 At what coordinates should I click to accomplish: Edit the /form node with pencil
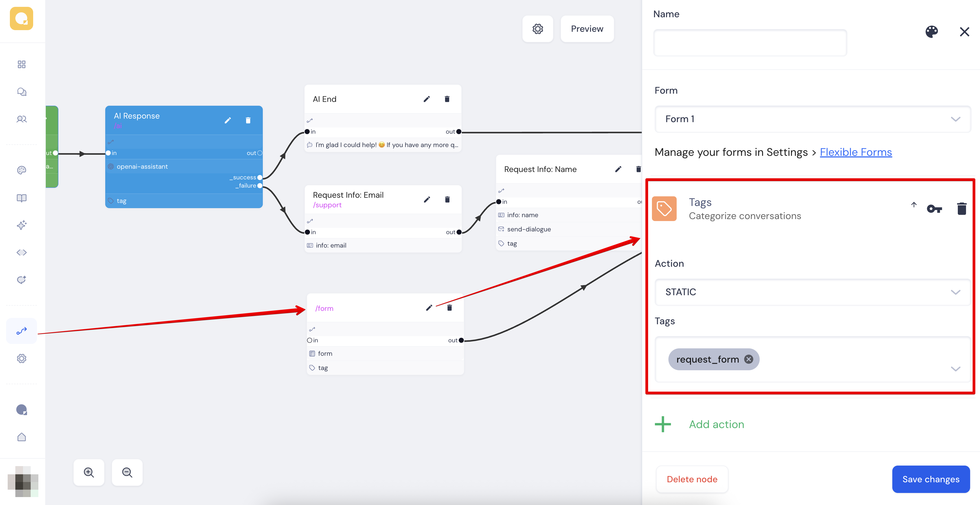point(429,308)
